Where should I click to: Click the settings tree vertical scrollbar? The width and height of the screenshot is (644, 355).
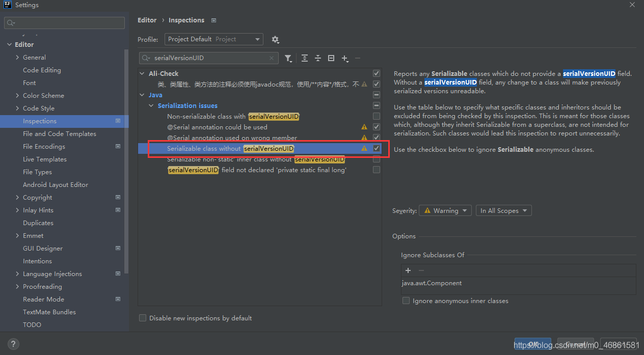click(127, 162)
